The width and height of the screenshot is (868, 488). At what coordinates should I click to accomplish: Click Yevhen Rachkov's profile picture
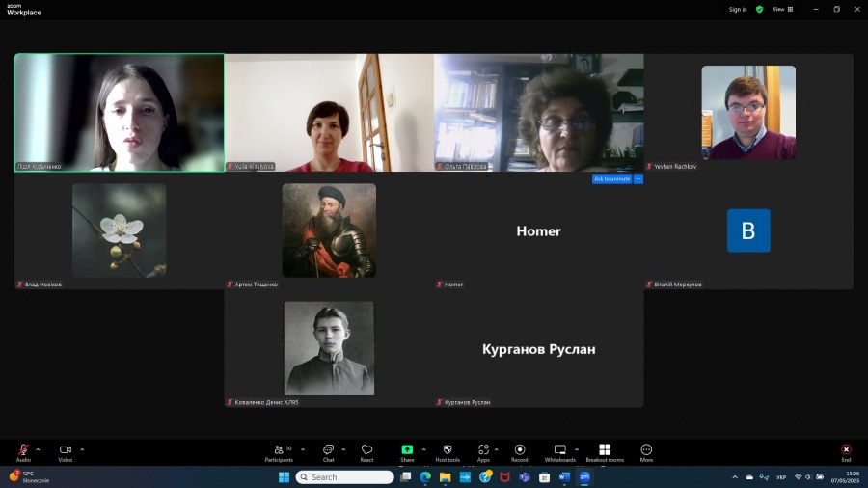pos(748,113)
